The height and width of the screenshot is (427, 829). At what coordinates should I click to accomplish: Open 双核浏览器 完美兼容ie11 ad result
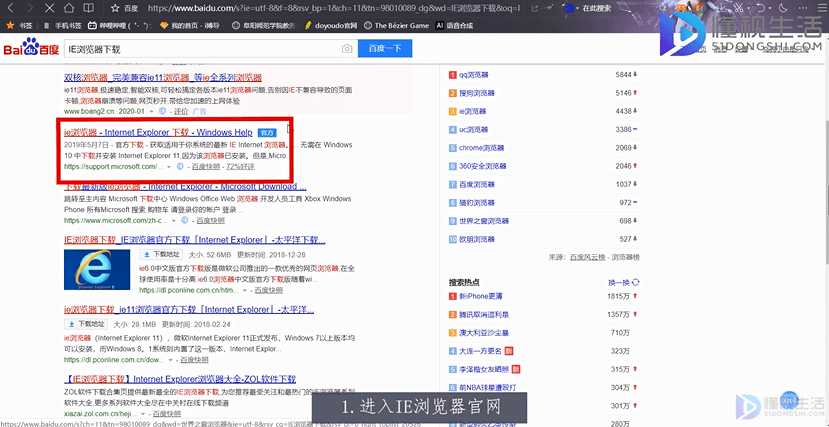click(x=163, y=77)
